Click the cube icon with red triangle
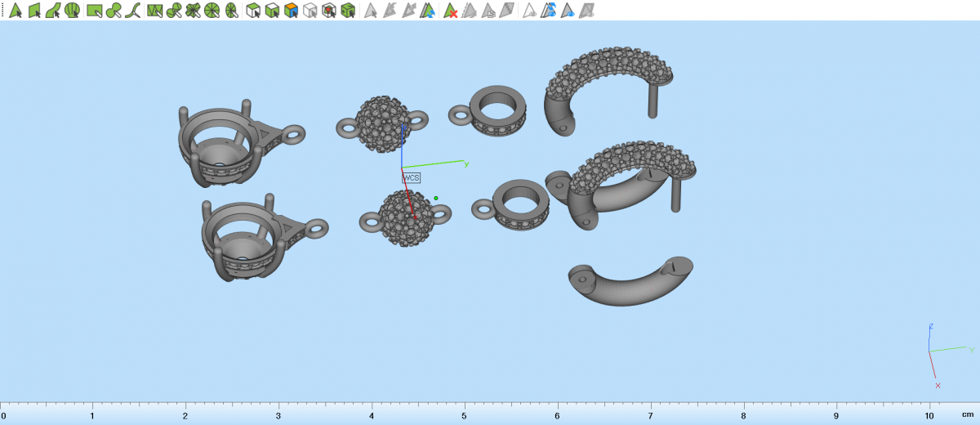Image resolution: width=980 pixels, height=425 pixels. coord(329,11)
